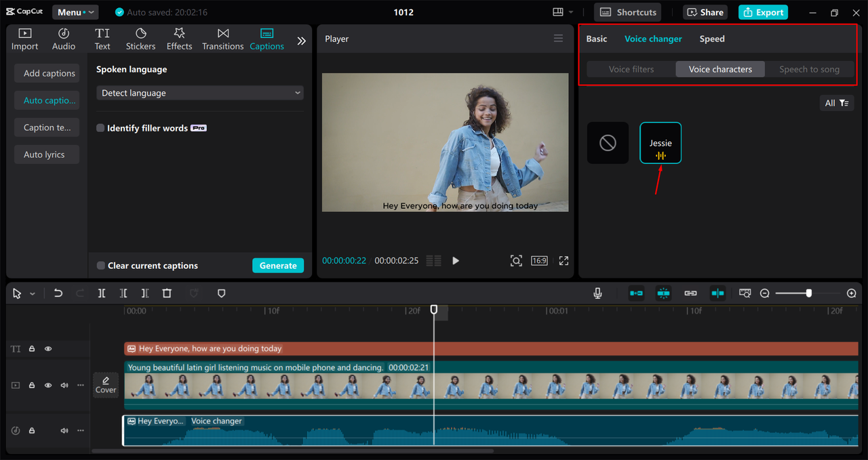This screenshot has height=460, width=868.
Task: Open the 16:9 aspect ratio selector
Action: (539, 261)
